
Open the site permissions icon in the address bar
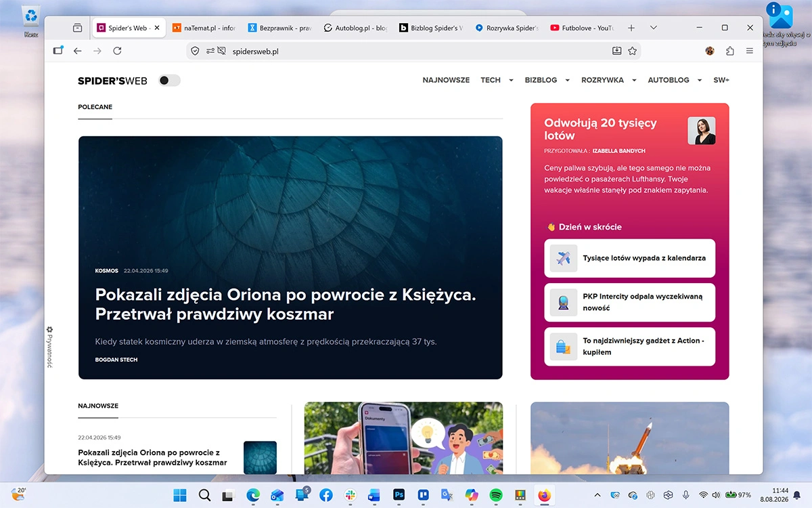coord(210,51)
